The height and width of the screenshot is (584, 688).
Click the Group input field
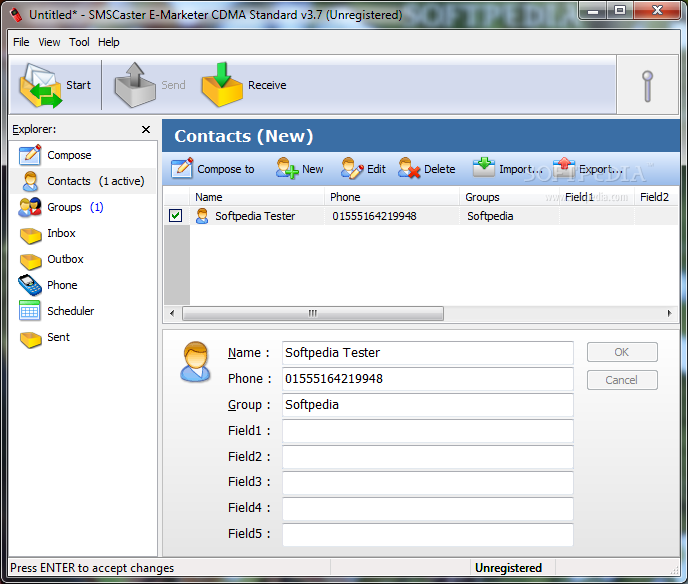pos(428,405)
